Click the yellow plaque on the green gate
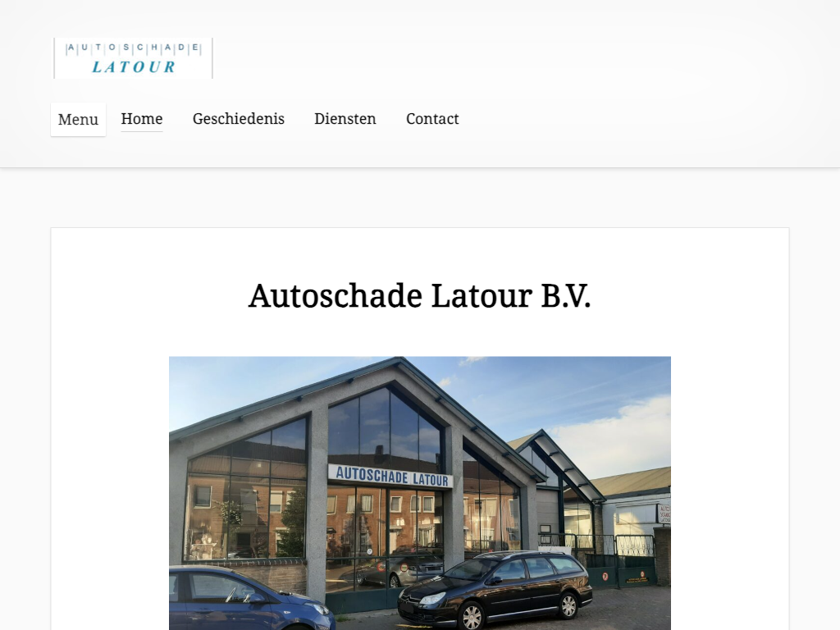The height and width of the screenshot is (630, 840). pyautogui.click(x=637, y=578)
